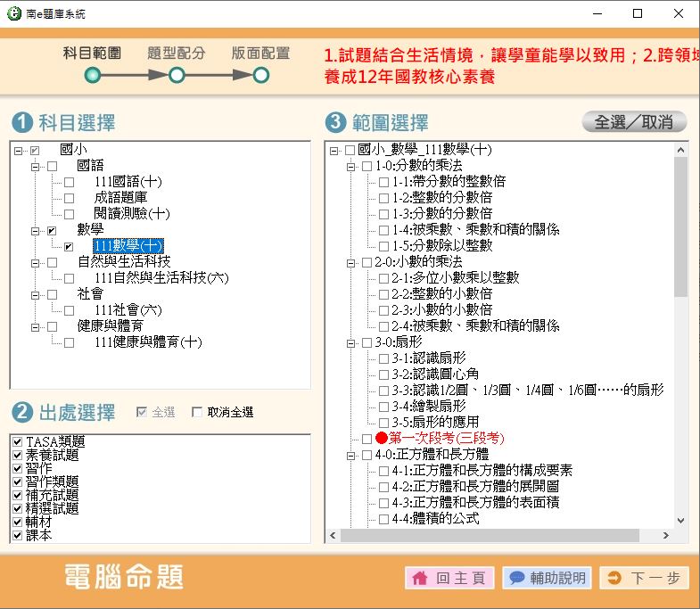Check the 第一次段考(三段考) checkbox
Image resolution: width=700 pixels, height=609 pixels.
click(366, 439)
